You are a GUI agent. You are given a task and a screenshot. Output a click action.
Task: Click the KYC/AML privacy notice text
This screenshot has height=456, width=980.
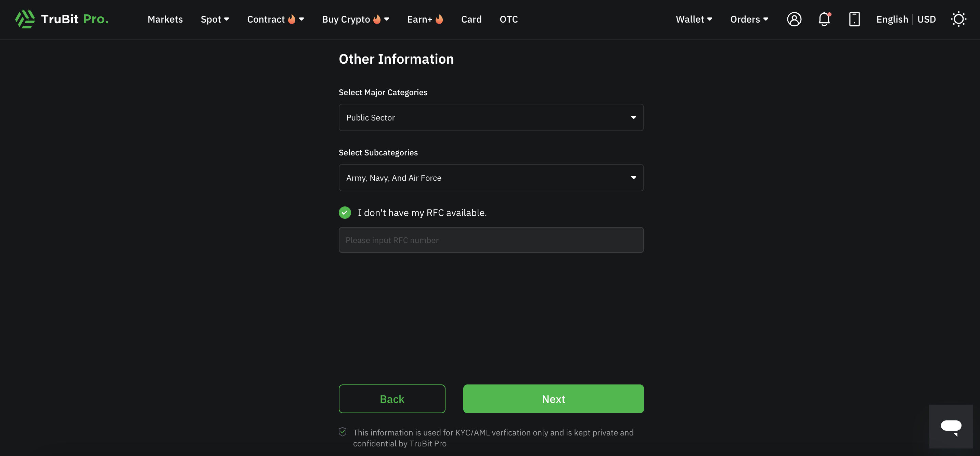(493, 438)
